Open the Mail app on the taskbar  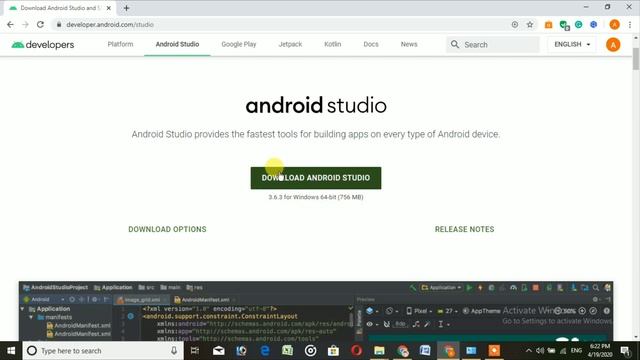(x=218, y=351)
